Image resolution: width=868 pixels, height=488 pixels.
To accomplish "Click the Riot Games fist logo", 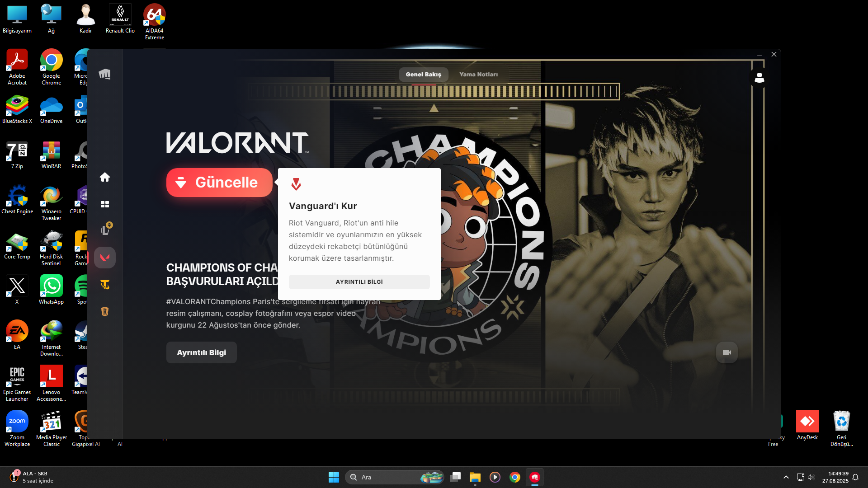I will pyautogui.click(x=104, y=74).
